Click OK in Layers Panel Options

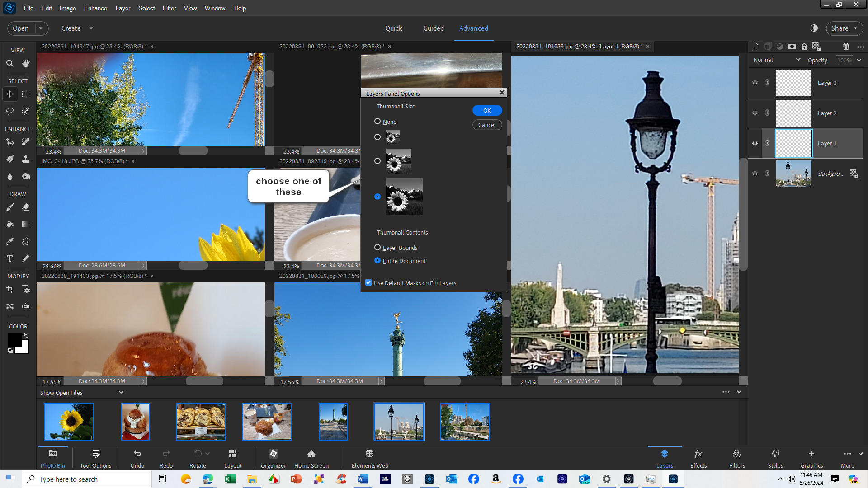click(x=487, y=110)
